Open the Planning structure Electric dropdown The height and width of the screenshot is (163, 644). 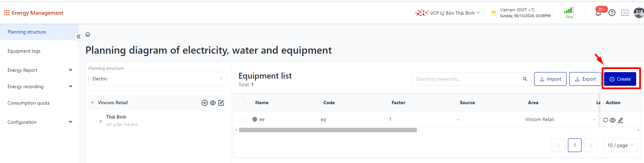click(x=158, y=79)
